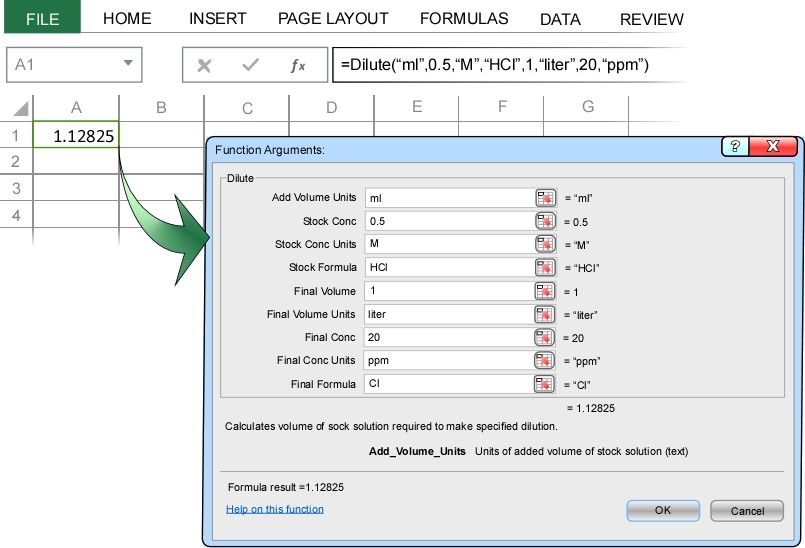Click the Stock Conc Units field
Viewport: 805px width, 548px height.
(450, 244)
